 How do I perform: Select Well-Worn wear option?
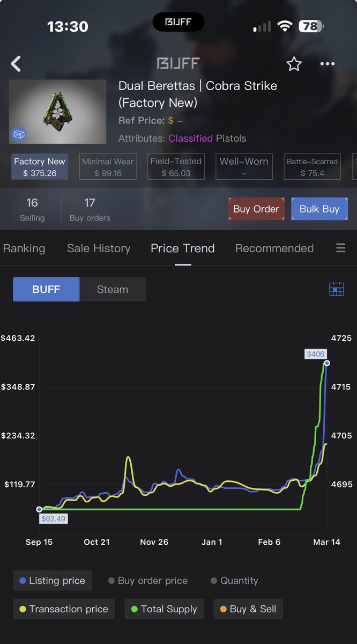tap(244, 167)
